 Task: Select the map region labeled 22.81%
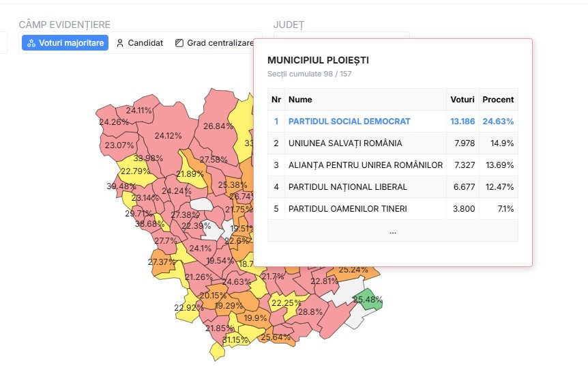[x=323, y=281]
